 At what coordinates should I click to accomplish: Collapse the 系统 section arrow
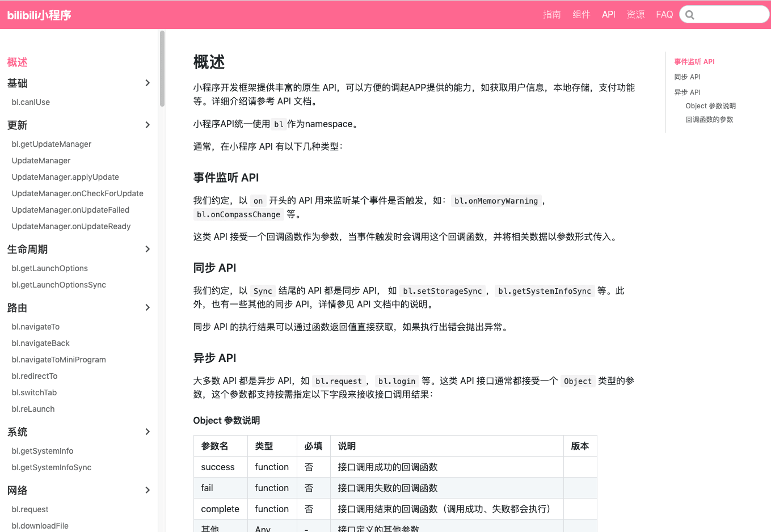coord(148,432)
